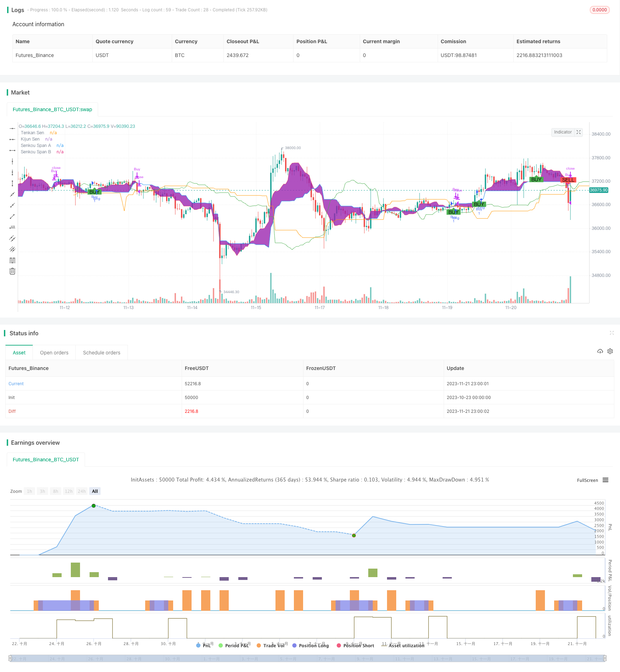620x672 pixels.
Task: Select the vertical segment drawing tool
Action: 12,183
